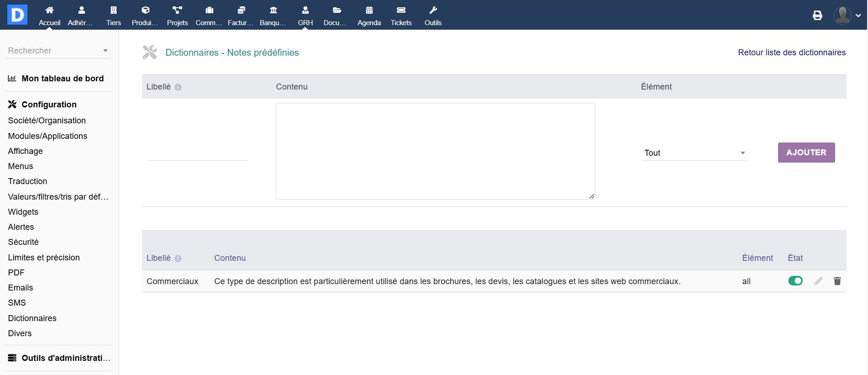
Task: Open Dictionnaires in the Configuration menu
Action: point(32,318)
